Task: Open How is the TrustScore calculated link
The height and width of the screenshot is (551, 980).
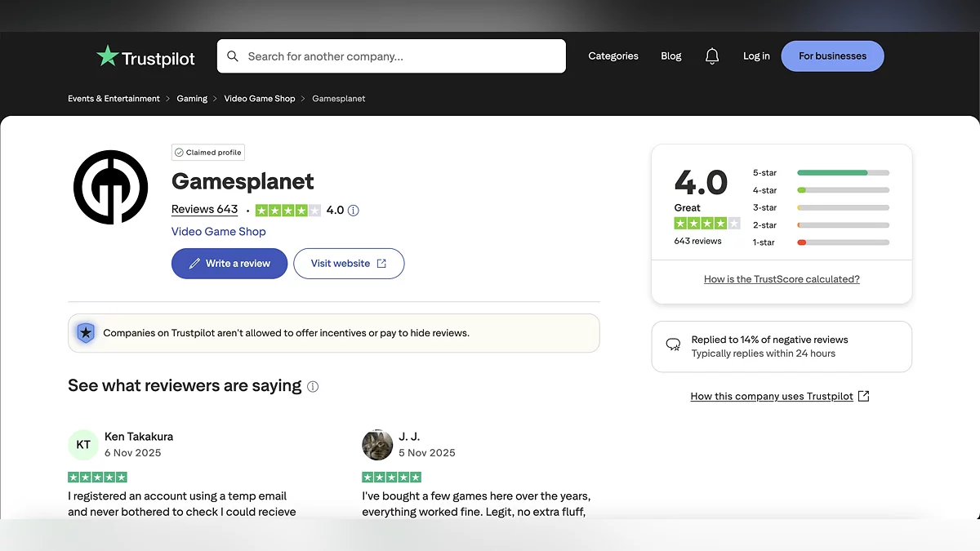Action: pyautogui.click(x=782, y=279)
